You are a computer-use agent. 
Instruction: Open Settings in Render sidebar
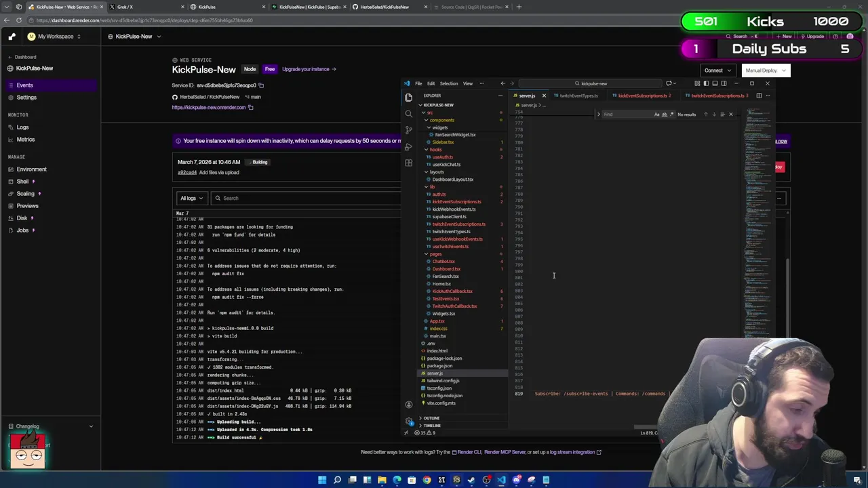click(x=26, y=98)
